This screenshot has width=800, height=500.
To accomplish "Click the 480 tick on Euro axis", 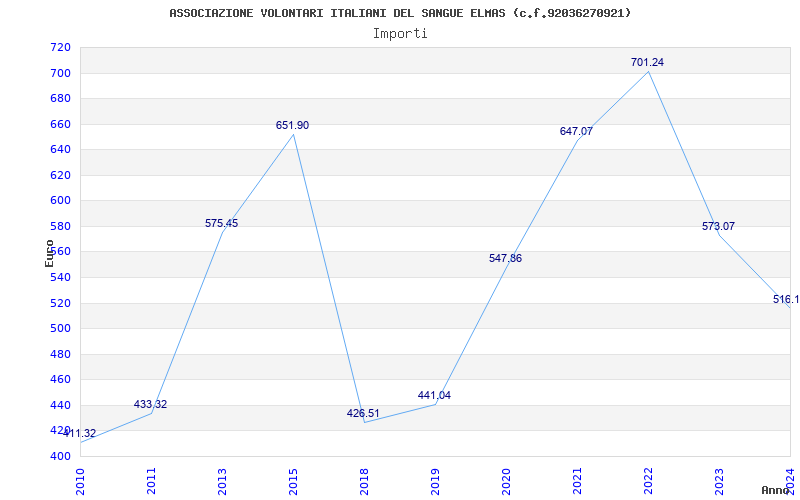I will [60, 354].
